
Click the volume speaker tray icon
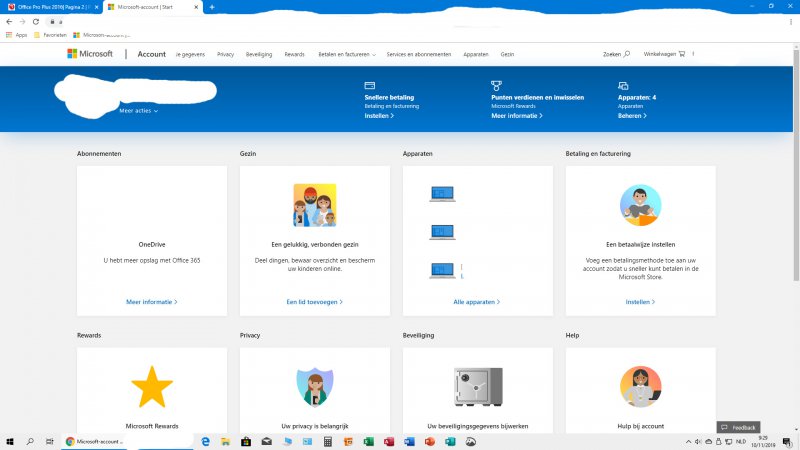698,442
